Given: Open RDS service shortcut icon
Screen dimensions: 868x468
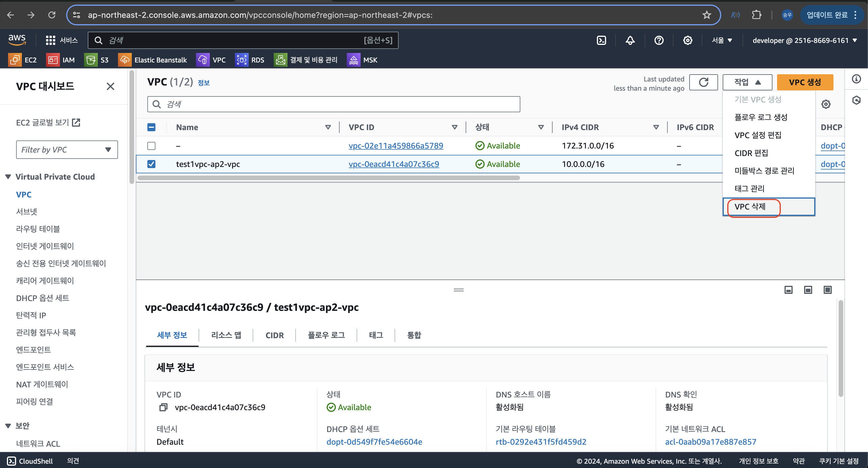Looking at the screenshot, I should coord(241,60).
